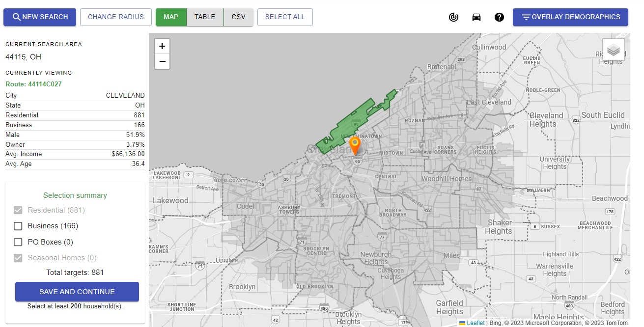Zoom in on the map
644x327 pixels.
pyautogui.click(x=162, y=47)
